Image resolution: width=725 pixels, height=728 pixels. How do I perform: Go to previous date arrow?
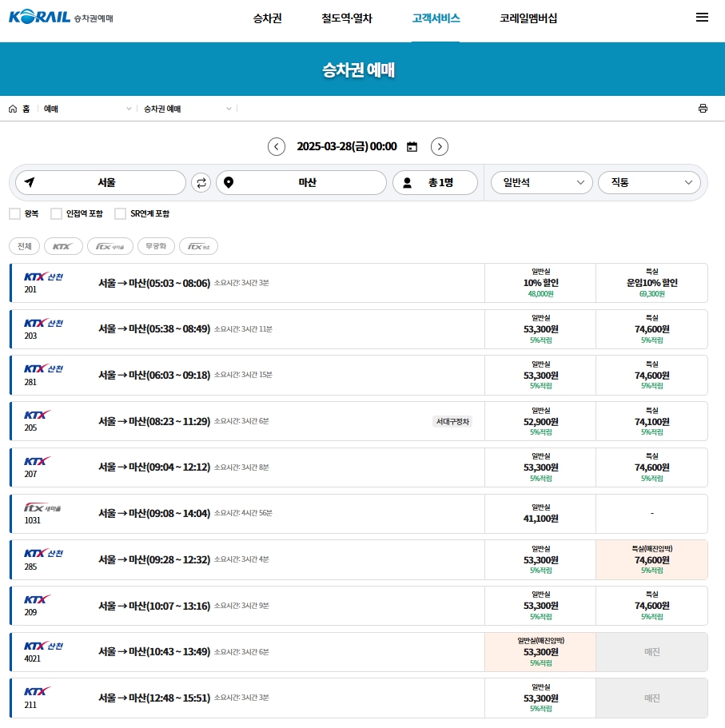point(277,147)
